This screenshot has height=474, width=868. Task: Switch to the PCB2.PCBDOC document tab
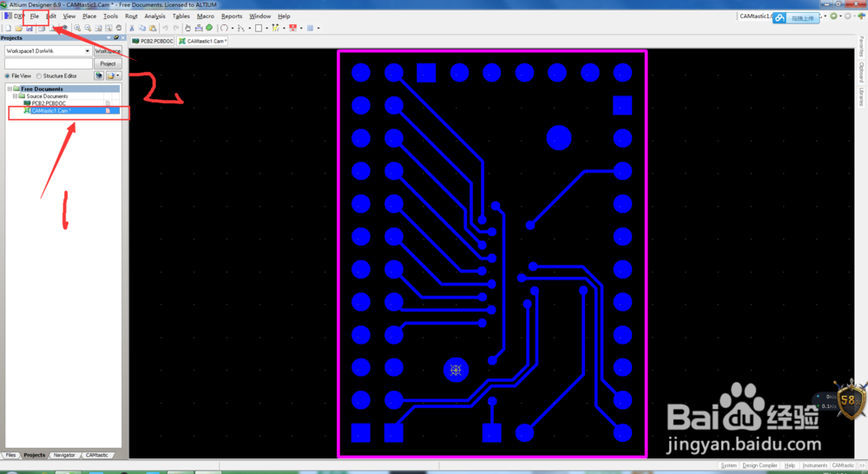[152, 41]
